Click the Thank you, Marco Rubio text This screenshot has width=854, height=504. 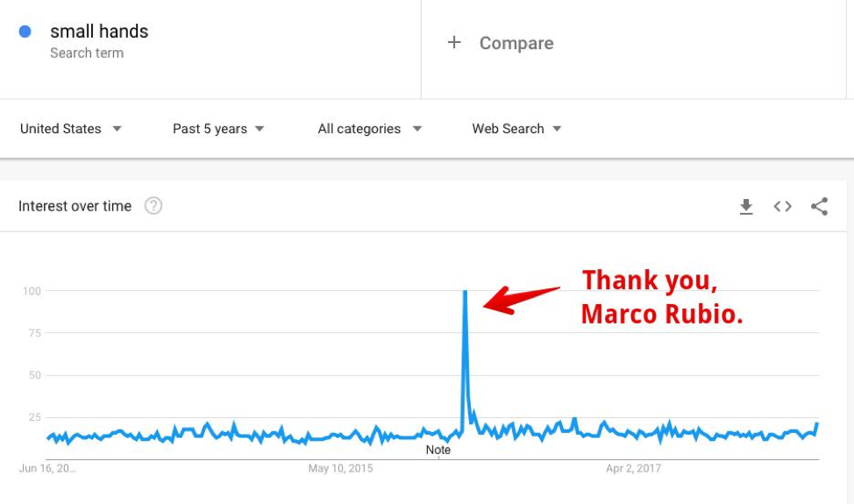click(662, 297)
